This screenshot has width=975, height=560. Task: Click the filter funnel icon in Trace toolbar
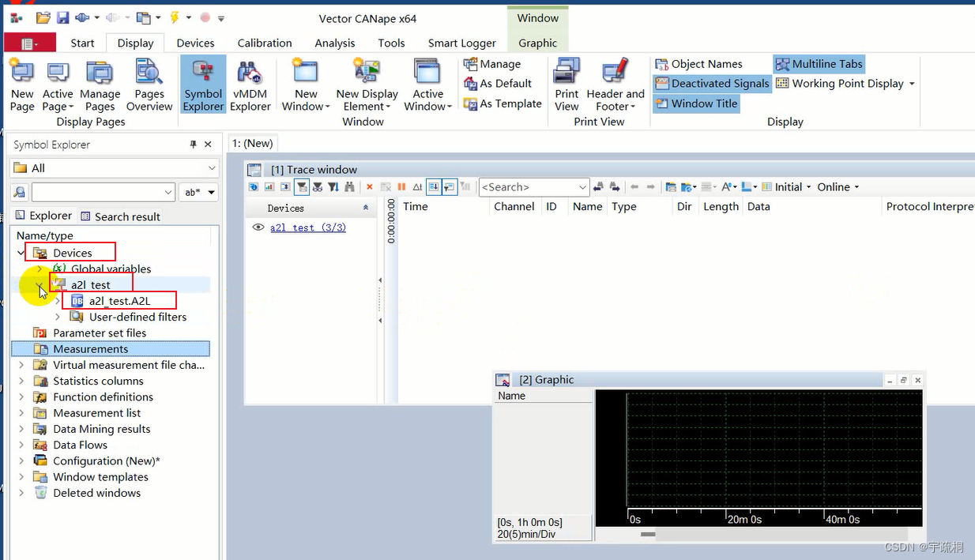tap(301, 187)
